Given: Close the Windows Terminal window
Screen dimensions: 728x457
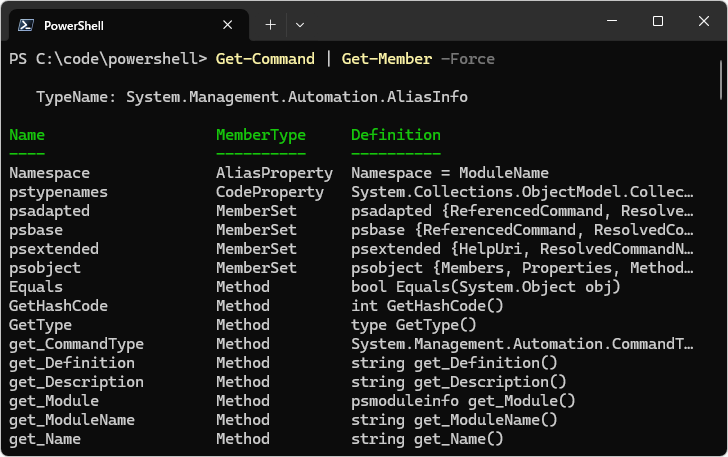Looking at the screenshot, I should coord(703,21).
